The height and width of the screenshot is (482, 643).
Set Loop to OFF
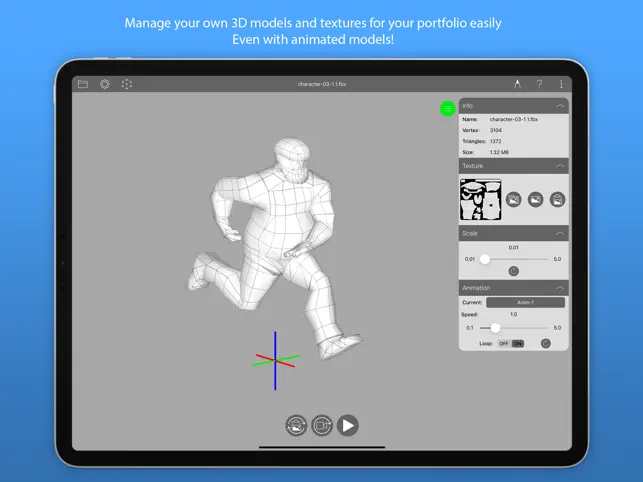point(504,343)
